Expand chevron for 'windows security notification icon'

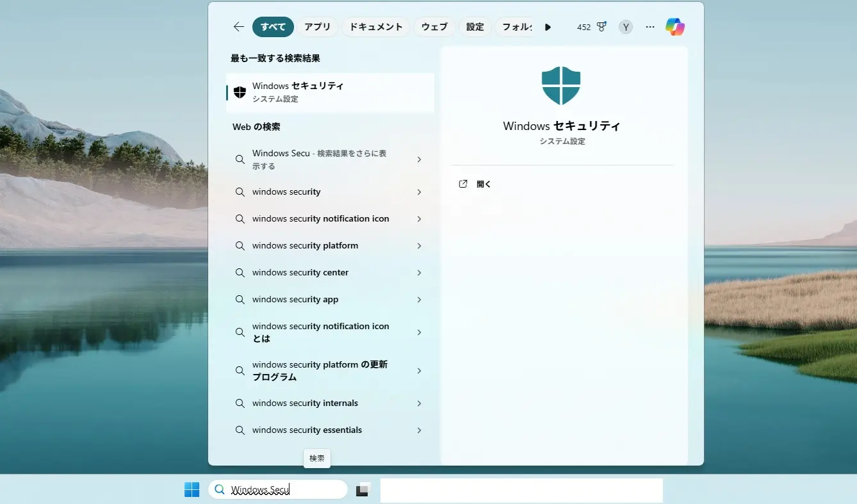pyautogui.click(x=420, y=219)
